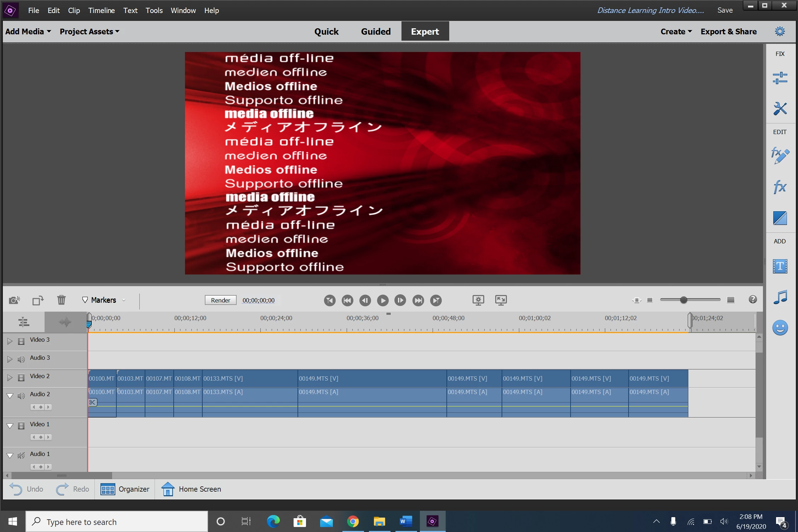Expand the Video 3 track
This screenshot has height=532, width=798.
(10, 341)
